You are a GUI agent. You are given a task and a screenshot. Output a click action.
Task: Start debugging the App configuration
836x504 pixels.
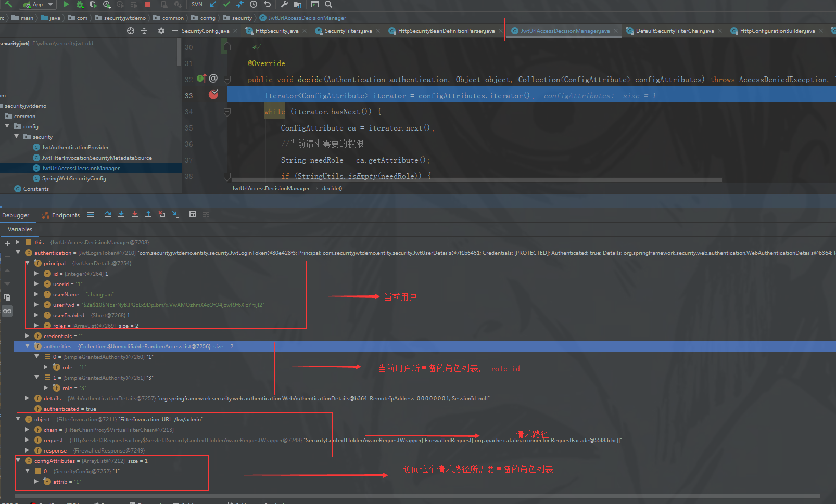point(79,5)
